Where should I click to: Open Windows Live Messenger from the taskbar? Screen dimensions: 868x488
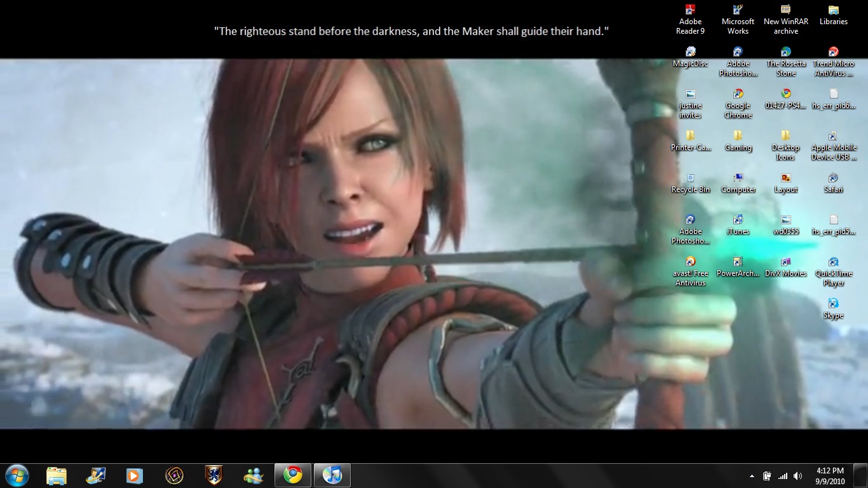coord(253,475)
